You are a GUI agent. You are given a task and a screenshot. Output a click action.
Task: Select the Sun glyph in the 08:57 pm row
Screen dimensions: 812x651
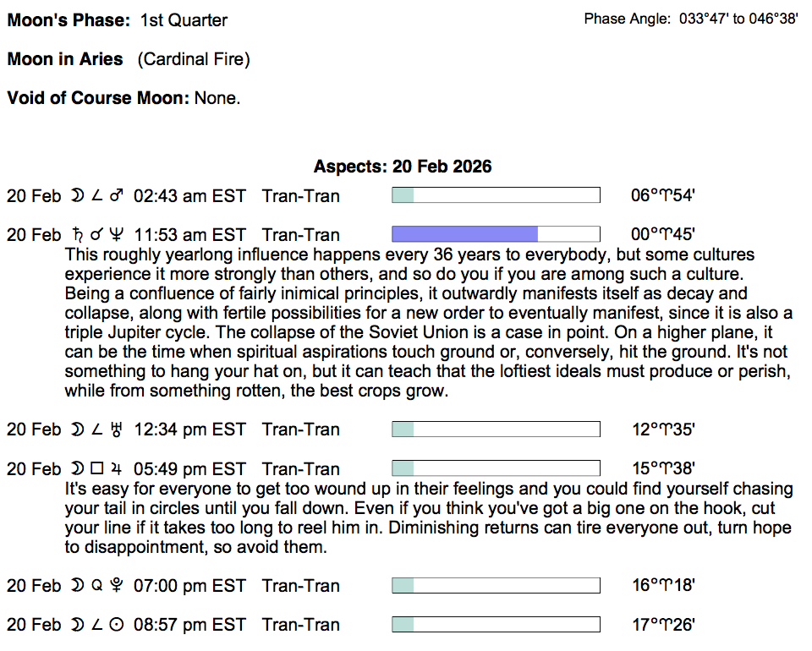(118, 625)
